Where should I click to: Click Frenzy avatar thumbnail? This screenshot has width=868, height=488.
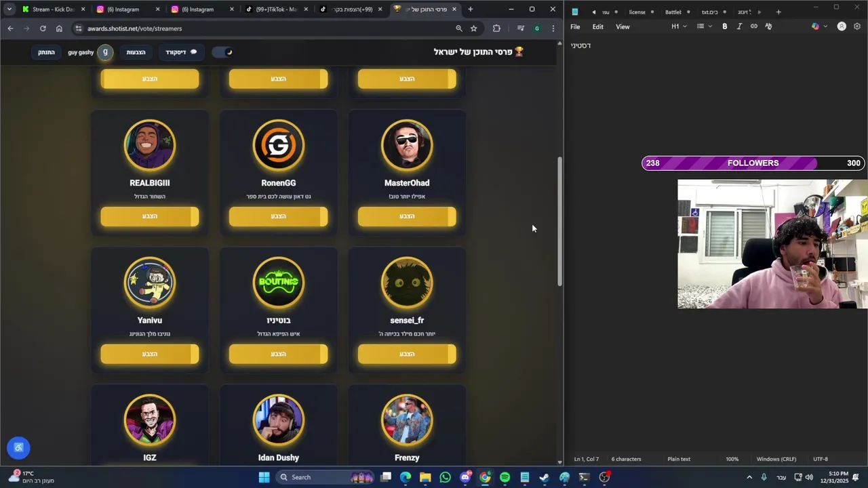point(407,420)
